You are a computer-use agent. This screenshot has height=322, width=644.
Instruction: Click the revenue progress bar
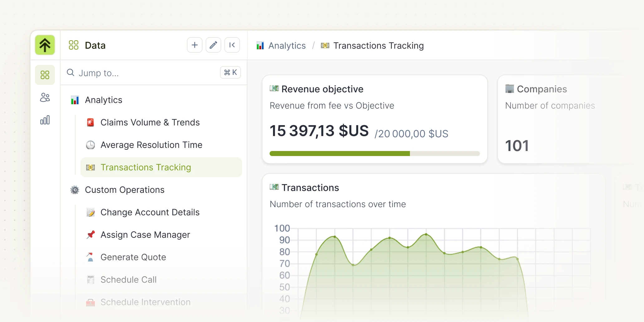(x=375, y=154)
